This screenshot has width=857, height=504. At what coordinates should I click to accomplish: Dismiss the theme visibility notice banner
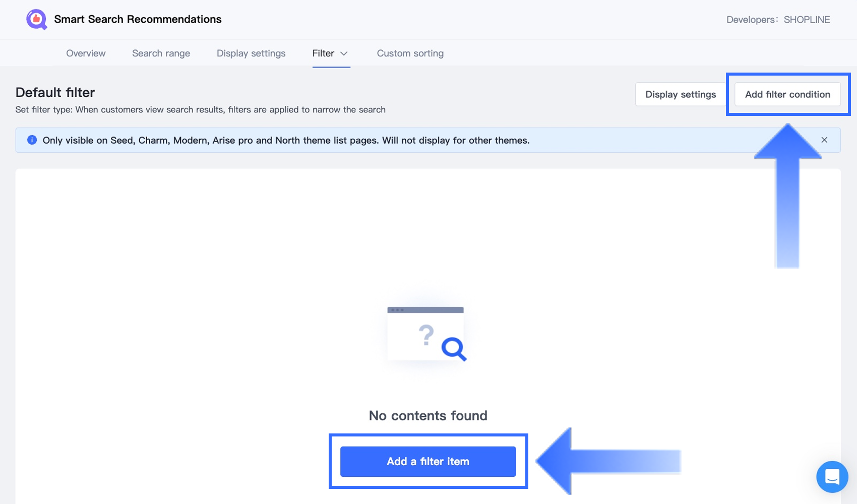point(824,140)
